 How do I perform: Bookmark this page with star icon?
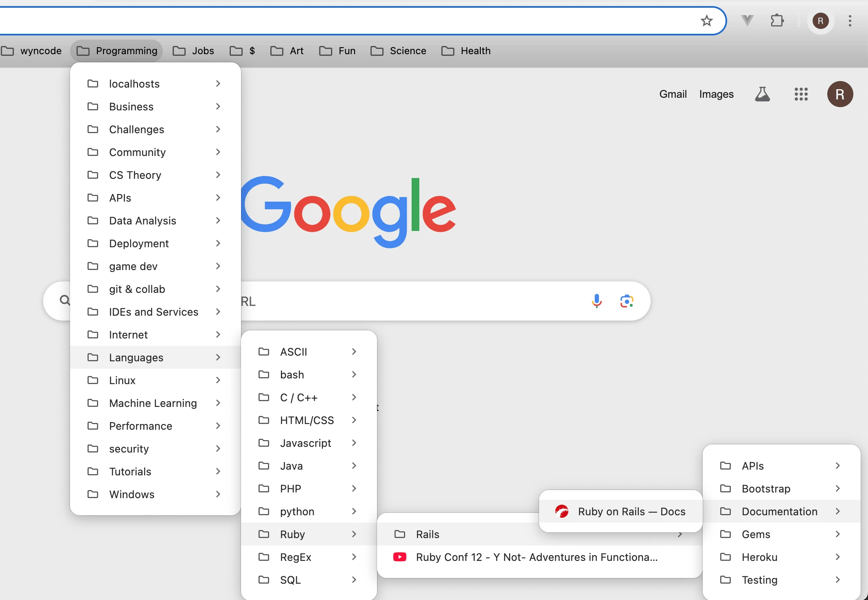[707, 20]
